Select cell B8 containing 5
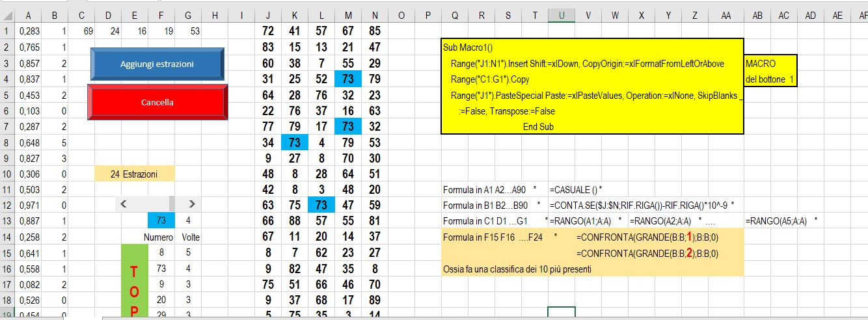The image size is (868, 320). pos(55,142)
